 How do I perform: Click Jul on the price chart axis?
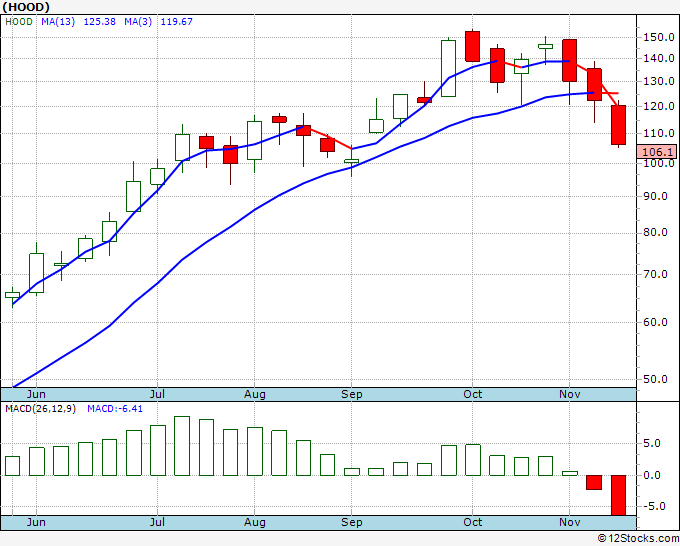[157, 395]
